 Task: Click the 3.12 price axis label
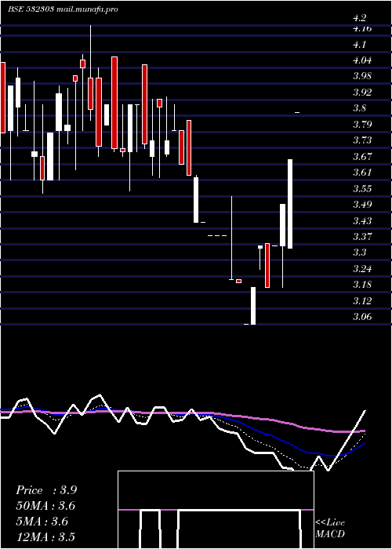(362, 300)
